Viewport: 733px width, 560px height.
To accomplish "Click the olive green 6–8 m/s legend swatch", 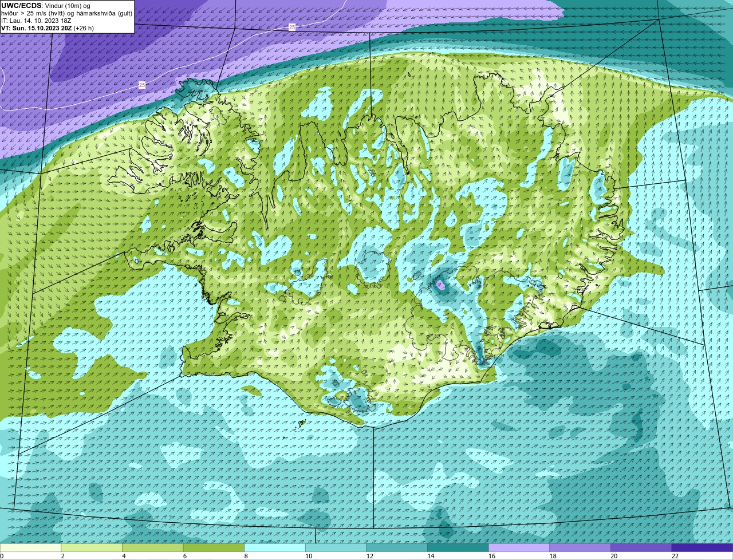I will [x=214, y=547].
